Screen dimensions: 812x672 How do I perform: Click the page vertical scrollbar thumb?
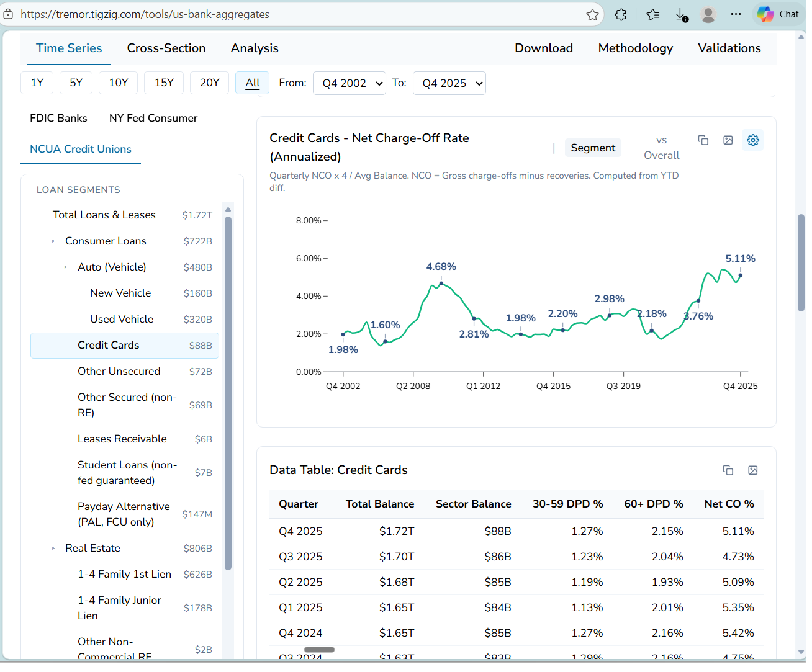801,262
